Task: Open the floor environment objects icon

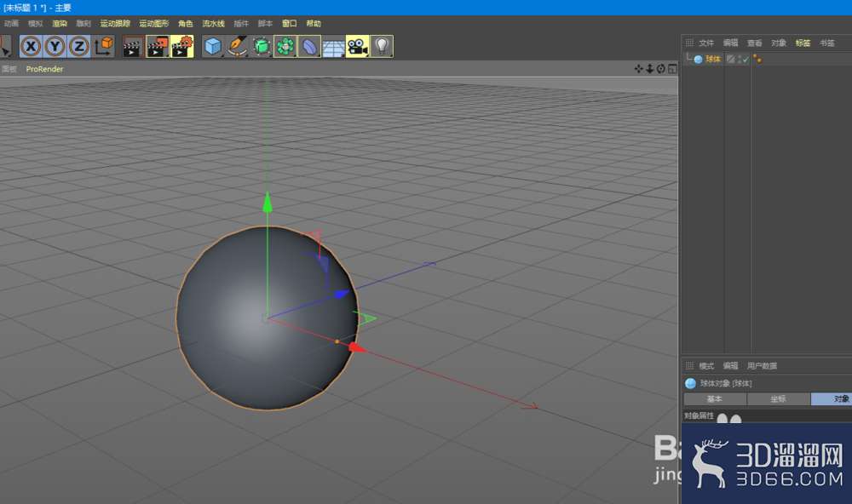Action: pos(334,47)
